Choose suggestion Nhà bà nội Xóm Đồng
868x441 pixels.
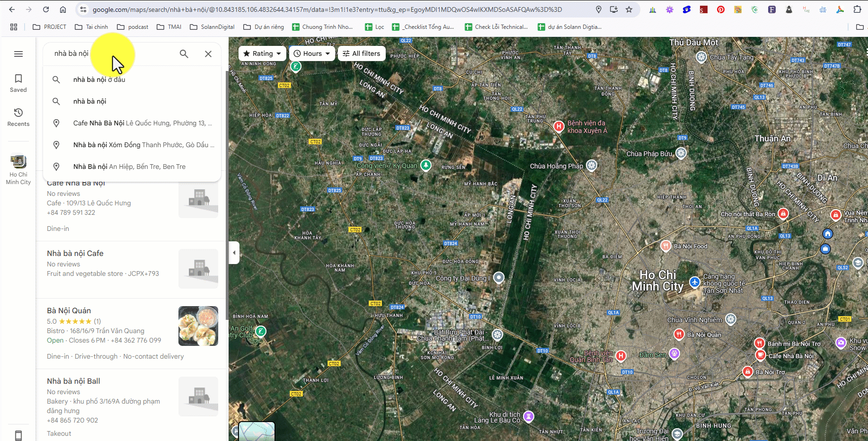(x=132, y=145)
